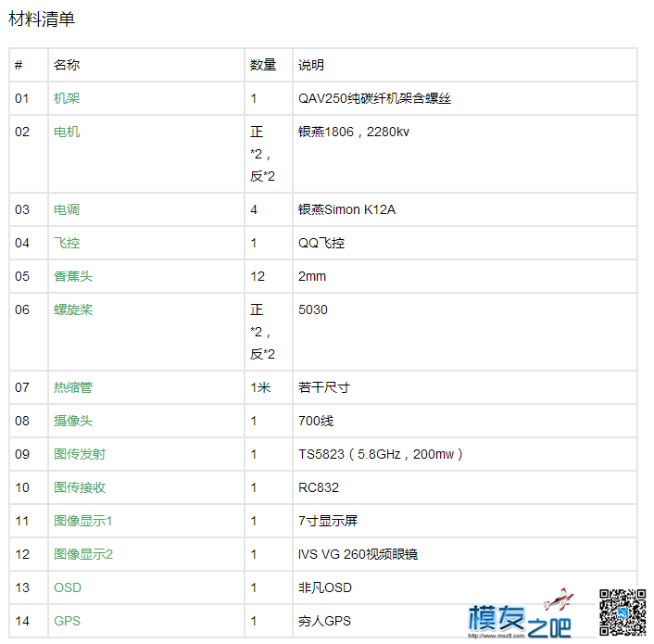The width and height of the screenshot is (654, 644).
Task: Open the 摄像头 link
Action: coord(73,421)
